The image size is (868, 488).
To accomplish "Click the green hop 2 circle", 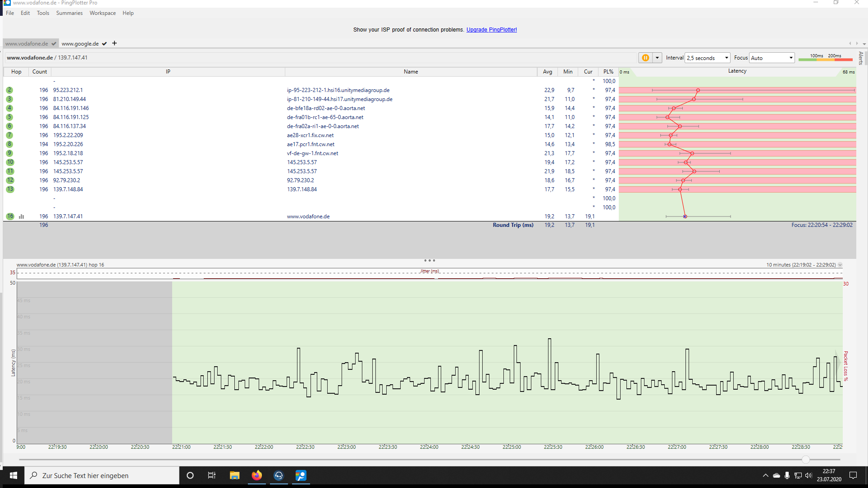I will [x=9, y=90].
